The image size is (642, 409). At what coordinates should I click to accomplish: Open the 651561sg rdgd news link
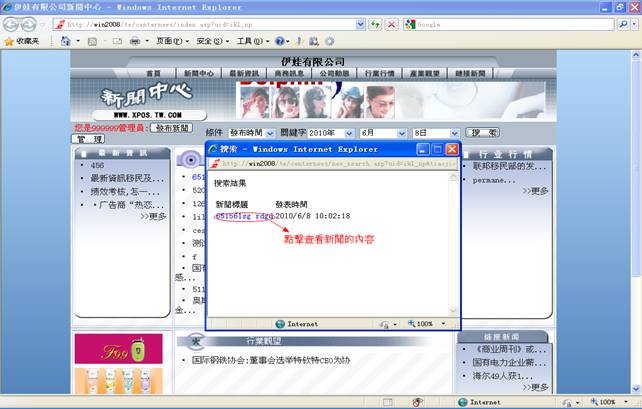243,215
